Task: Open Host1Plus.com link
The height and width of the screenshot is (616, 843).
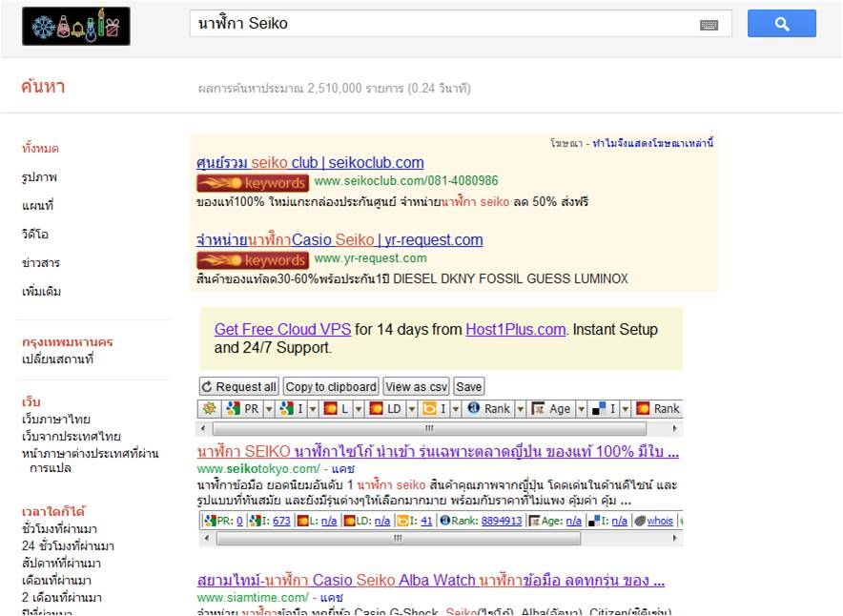Action: click(x=516, y=329)
